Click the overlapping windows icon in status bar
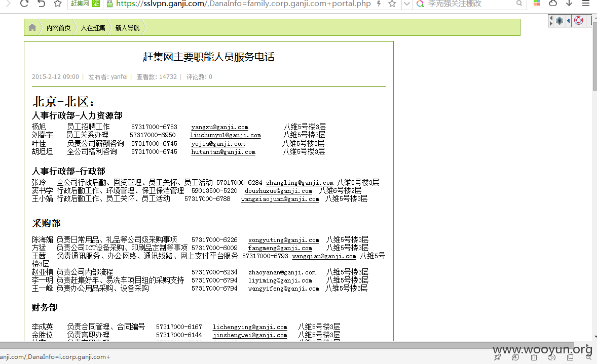Viewport: 597px width, 364px height. pyautogui.click(x=570, y=357)
